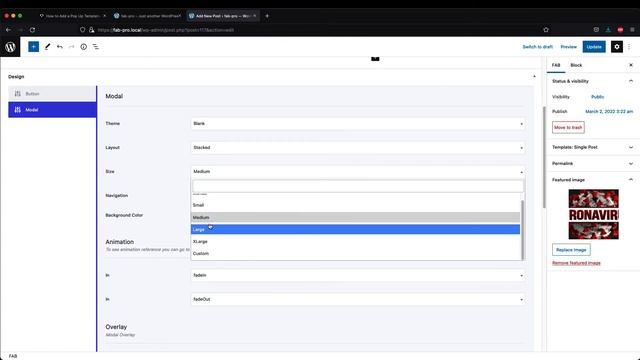Choose the Small size option
The width and height of the screenshot is (640, 360).
pyautogui.click(x=356, y=205)
